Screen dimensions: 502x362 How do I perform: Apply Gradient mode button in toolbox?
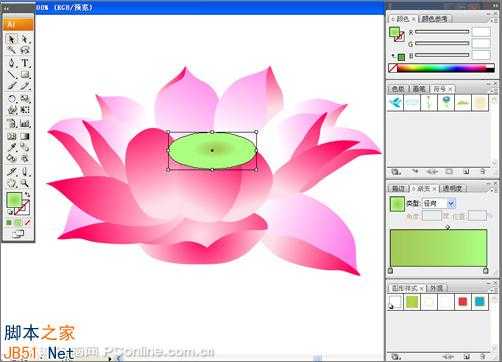pos(18,222)
